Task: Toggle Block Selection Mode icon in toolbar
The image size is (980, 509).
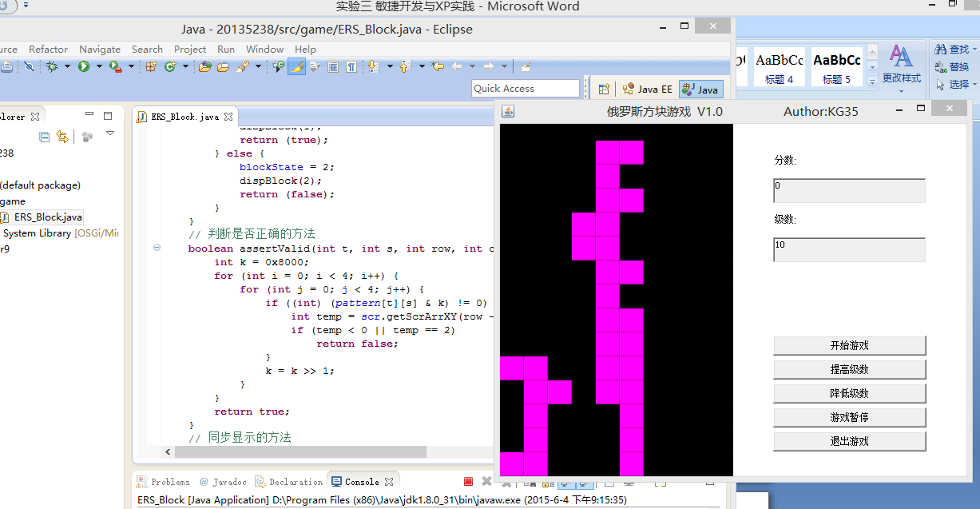Action: (x=333, y=66)
